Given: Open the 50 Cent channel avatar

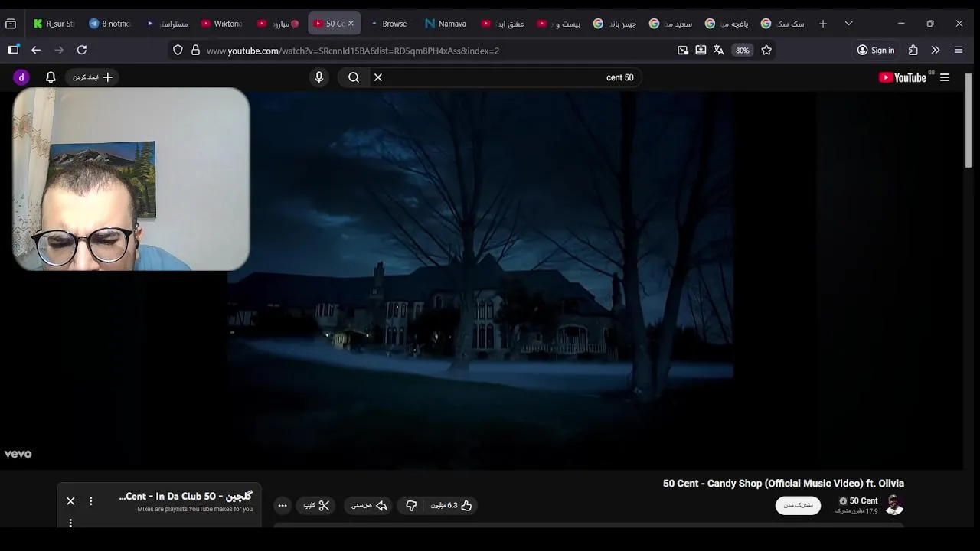Looking at the screenshot, I should (894, 505).
